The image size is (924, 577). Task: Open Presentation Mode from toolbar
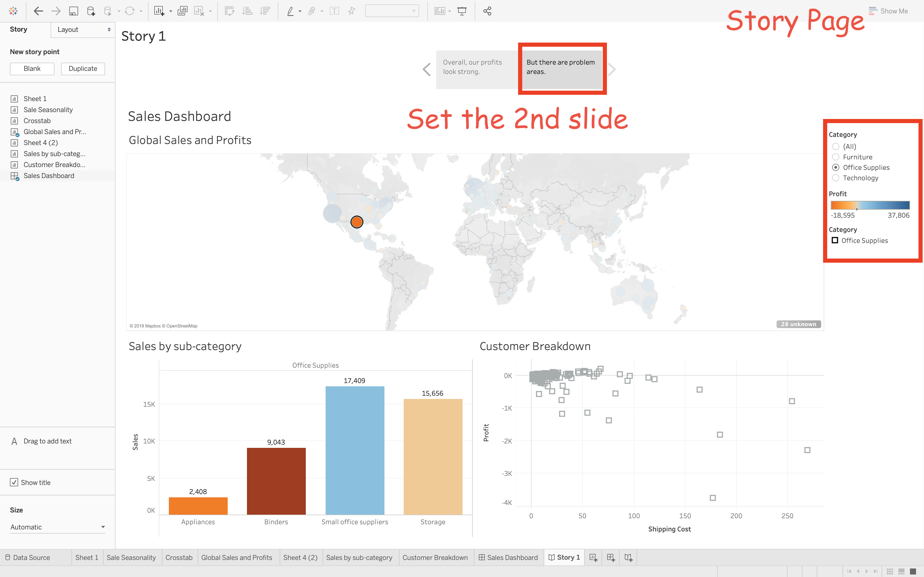462,11
